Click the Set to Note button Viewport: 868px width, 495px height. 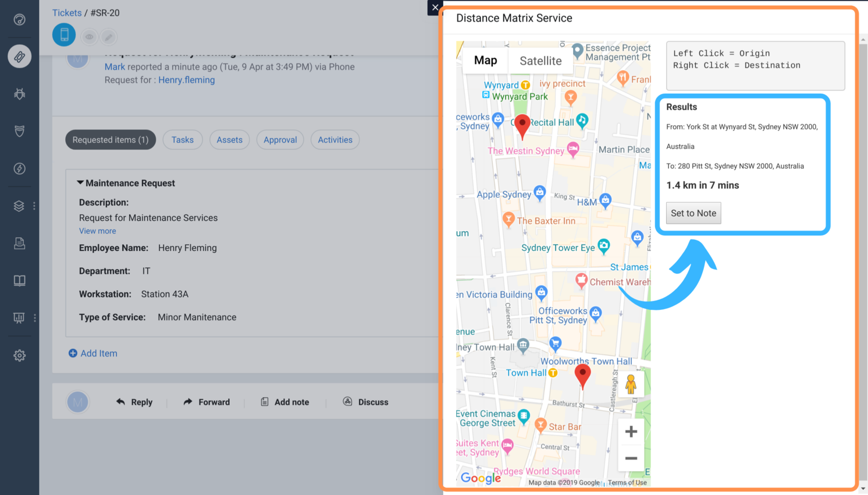pyautogui.click(x=693, y=213)
